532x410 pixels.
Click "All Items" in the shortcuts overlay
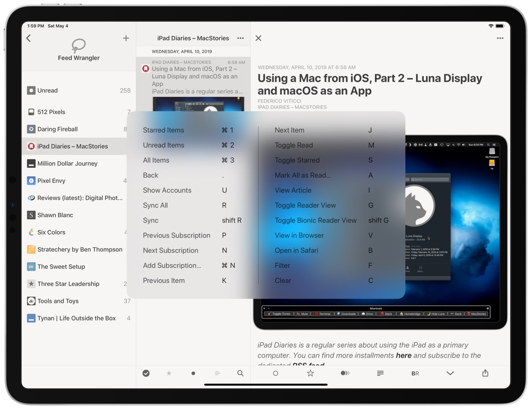[156, 160]
